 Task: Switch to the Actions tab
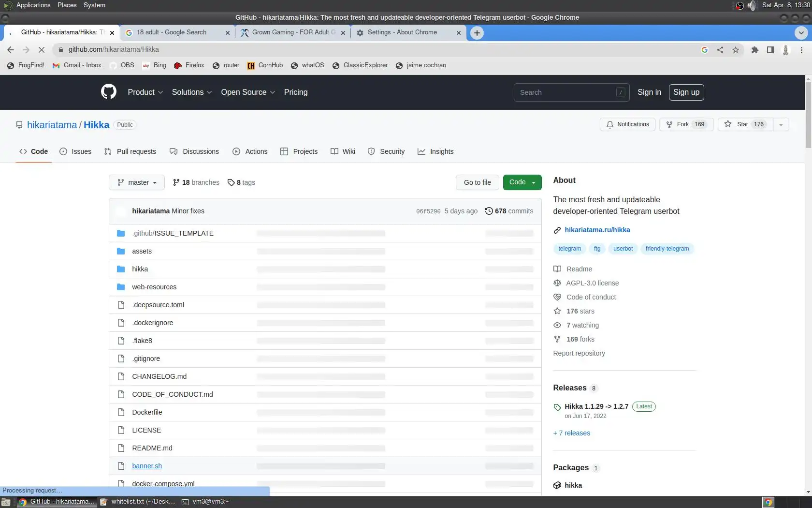click(x=250, y=151)
